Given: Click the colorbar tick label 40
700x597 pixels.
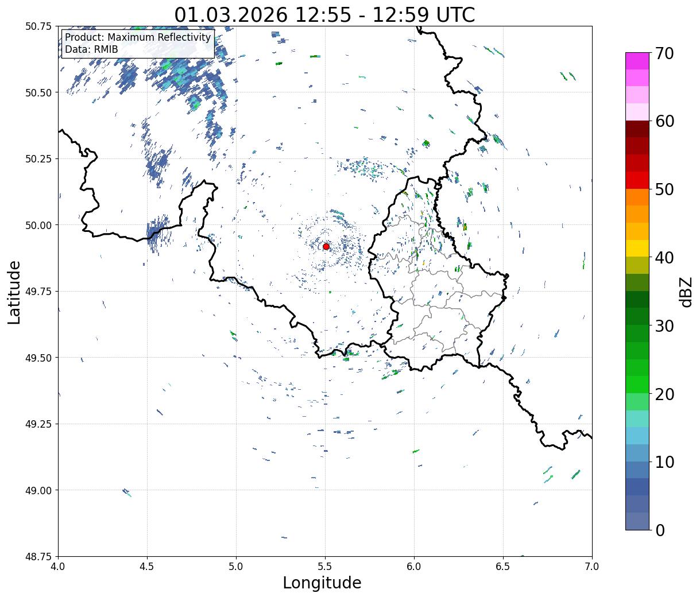Looking at the screenshot, I should tap(664, 257).
